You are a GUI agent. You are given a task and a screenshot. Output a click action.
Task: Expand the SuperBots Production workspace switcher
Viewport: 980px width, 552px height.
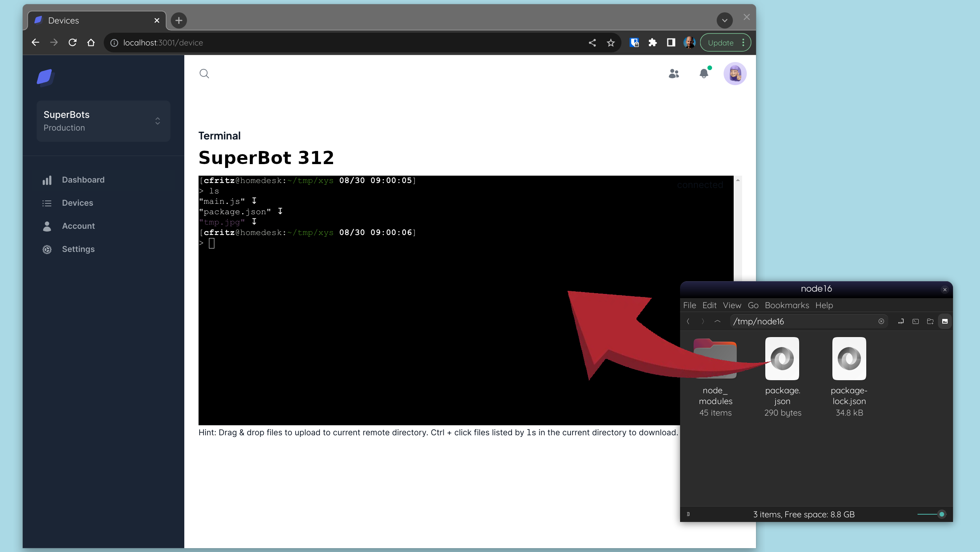pos(158,121)
